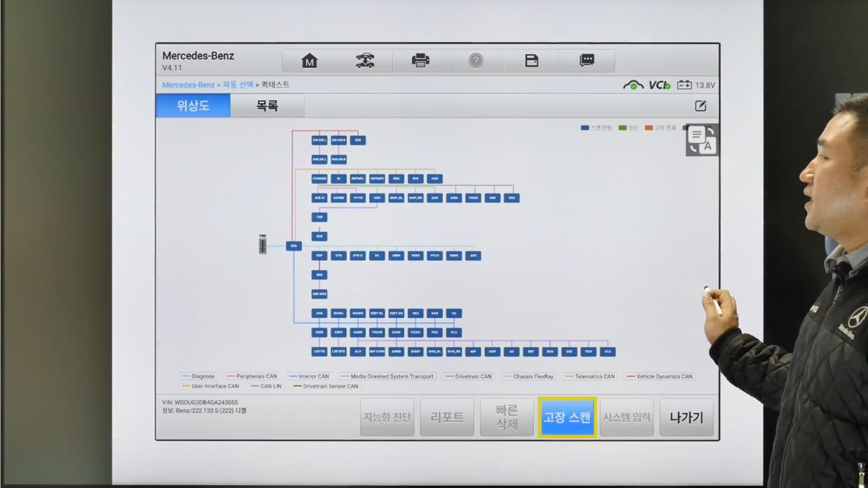Image resolution: width=868 pixels, height=488 pixels.
Task: Click the OBD connector symbol
Action: coord(263,245)
